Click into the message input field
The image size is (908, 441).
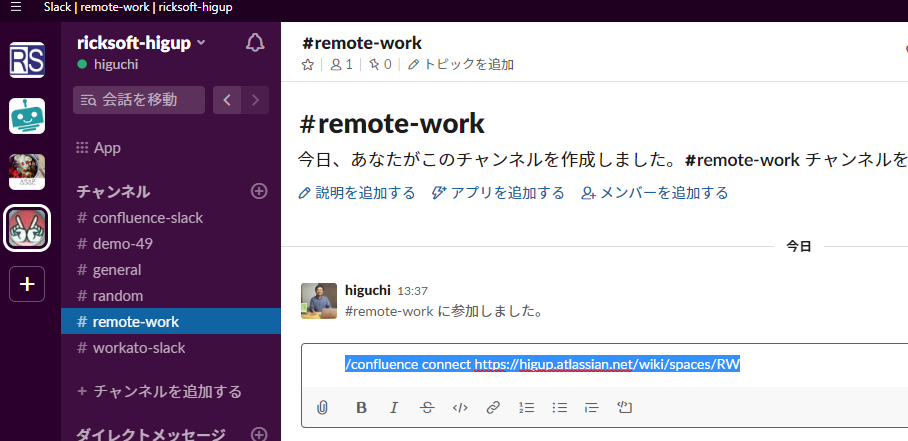click(x=605, y=365)
